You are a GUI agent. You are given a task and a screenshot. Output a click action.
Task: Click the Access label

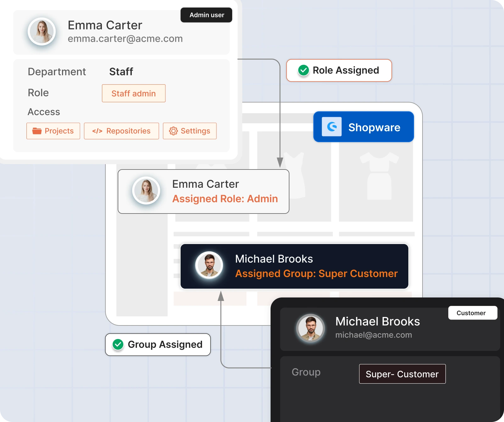click(44, 112)
